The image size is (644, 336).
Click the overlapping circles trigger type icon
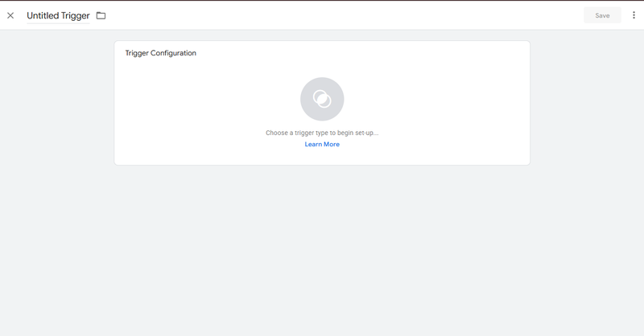tap(322, 99)
